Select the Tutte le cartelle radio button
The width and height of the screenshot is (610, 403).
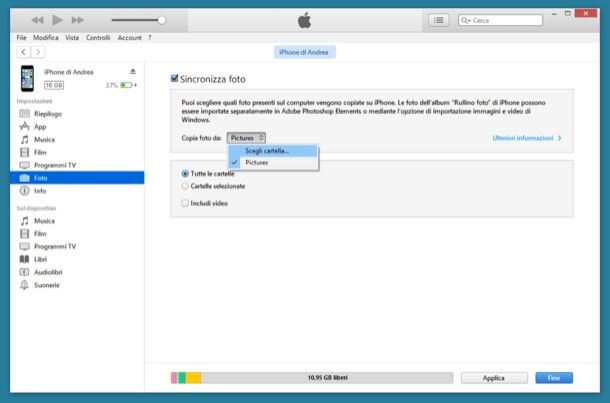pos(185,173)
